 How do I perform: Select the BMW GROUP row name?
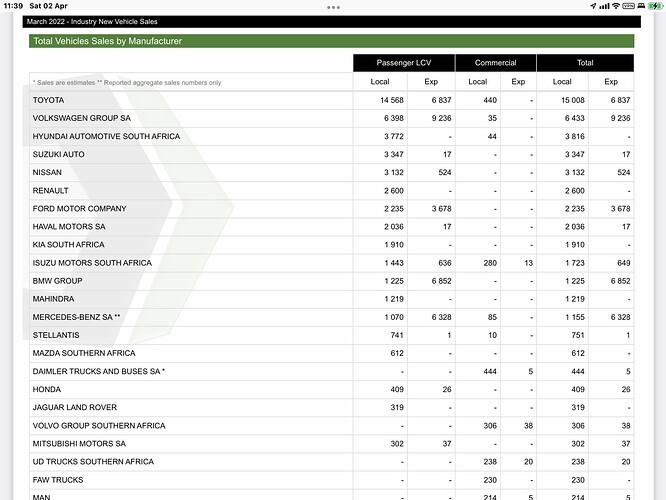click(x=57, y=281)
